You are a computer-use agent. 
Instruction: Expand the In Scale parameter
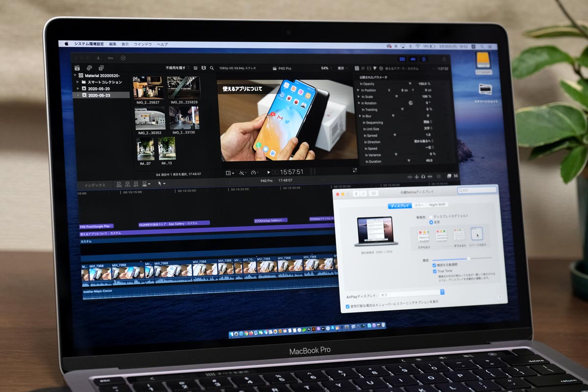[359, 97]
